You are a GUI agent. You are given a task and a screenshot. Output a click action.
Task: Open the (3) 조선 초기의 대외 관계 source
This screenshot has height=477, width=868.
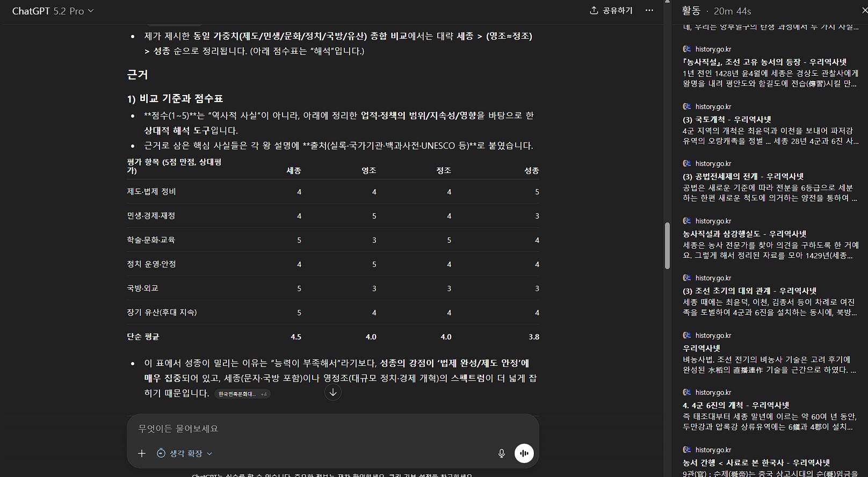pyautogui.click(x=749, y=291)
